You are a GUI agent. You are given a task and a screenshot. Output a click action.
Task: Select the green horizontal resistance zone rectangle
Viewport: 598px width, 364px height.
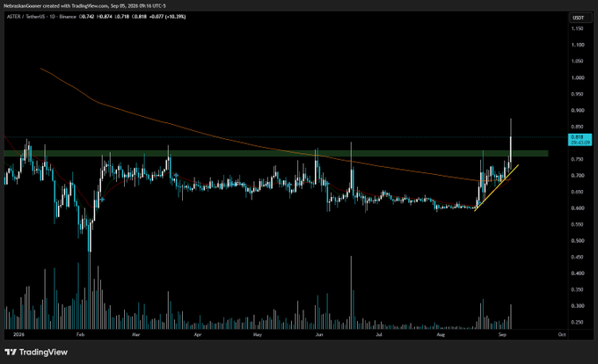(276, 153)
